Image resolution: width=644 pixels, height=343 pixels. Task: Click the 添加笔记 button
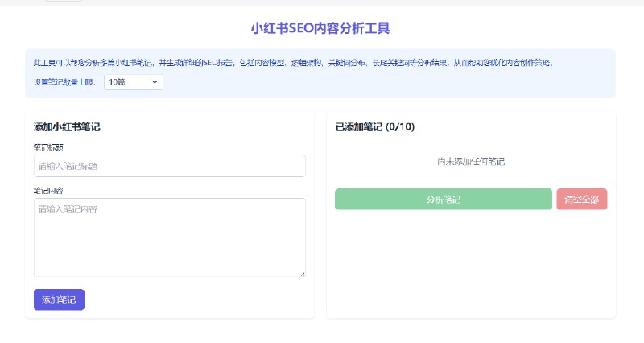point(59,300)
